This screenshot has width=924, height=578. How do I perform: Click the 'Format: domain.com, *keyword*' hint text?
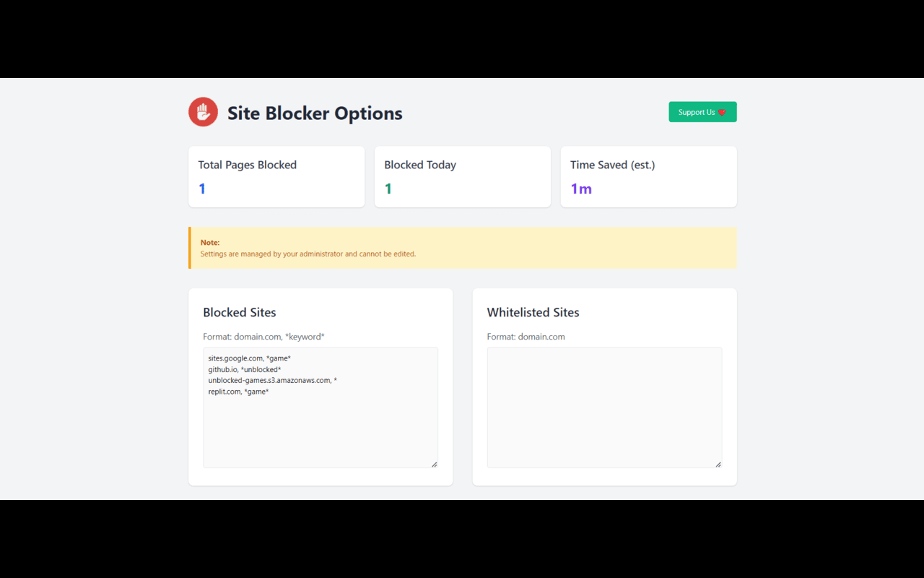click(263, 336)
